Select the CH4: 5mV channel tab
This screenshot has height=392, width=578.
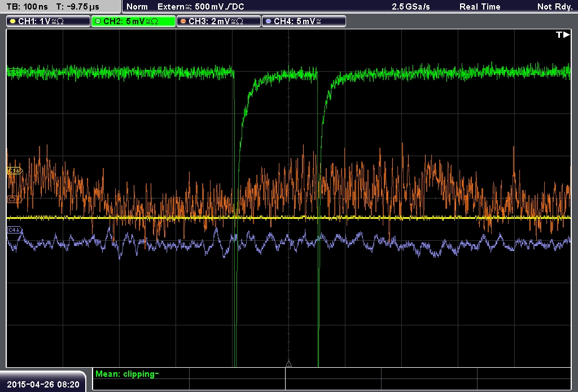click(304, 21)
